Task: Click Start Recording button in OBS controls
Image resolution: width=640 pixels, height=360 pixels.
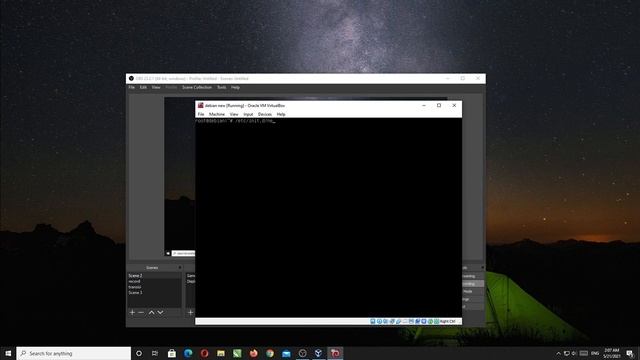Action: [x=473, y=284]
